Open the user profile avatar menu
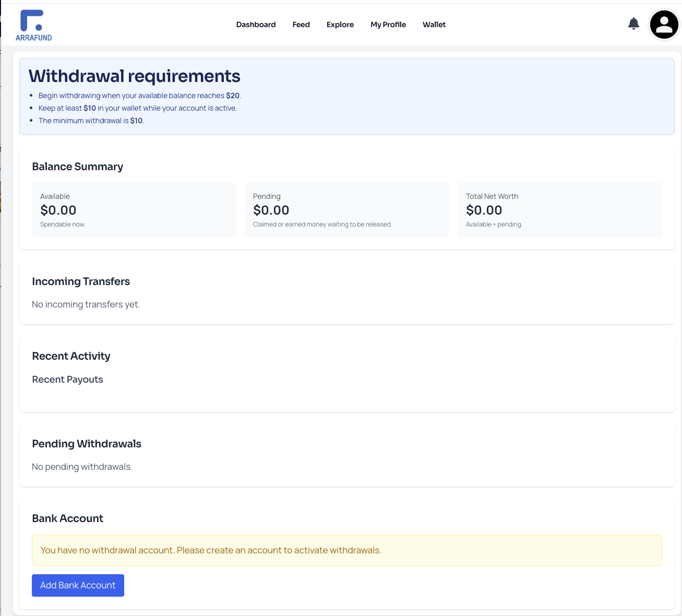The width and height of the screenshot is (682, 616). (664, 25)
